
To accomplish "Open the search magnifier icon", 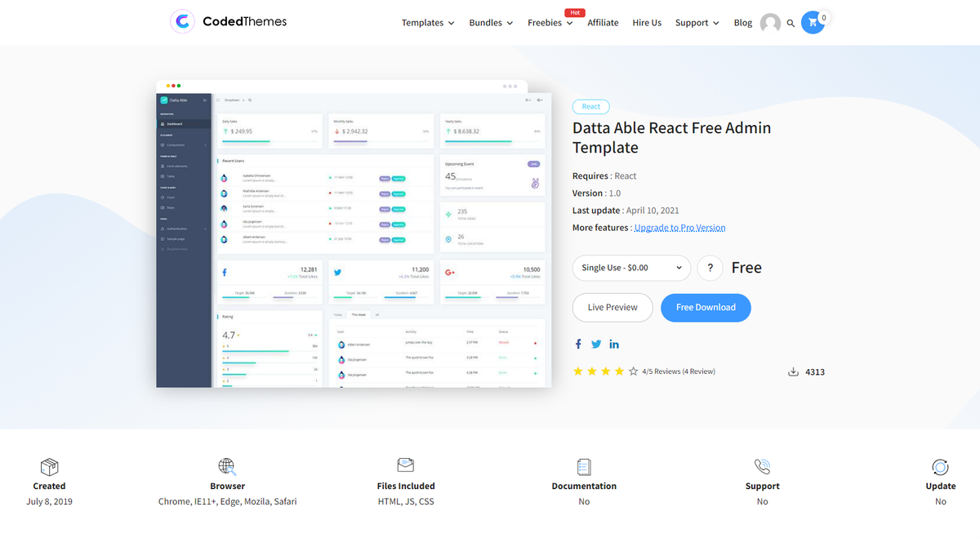I will 790,23.
